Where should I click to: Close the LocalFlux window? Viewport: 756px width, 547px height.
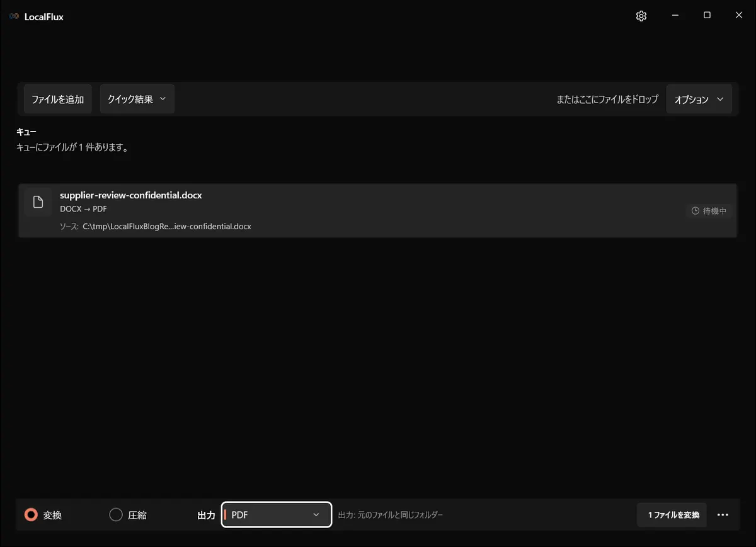[x=739, y=16]
